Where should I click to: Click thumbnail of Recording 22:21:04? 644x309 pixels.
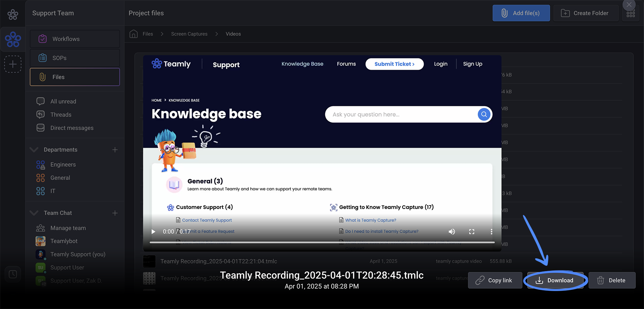[149, 261]
